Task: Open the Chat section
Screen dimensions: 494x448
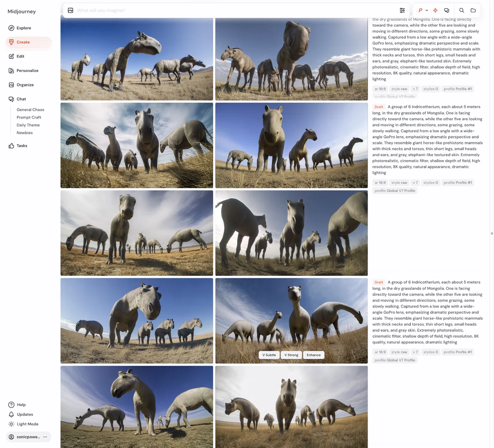Action: coord(17,99)
